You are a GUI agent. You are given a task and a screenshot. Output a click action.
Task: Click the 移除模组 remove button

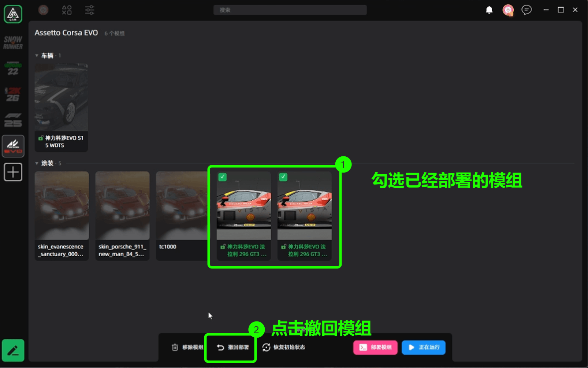pos(187,347)
